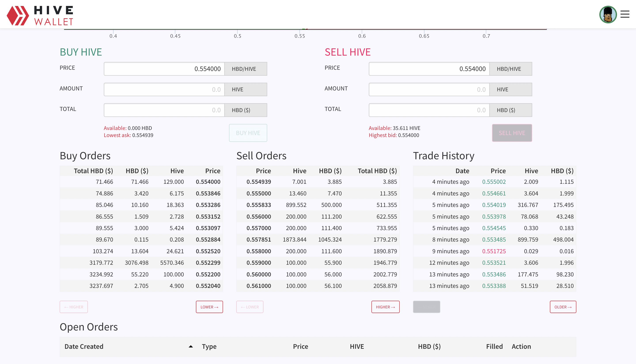Viewport: 636px width, 364px height.
Task: Click trade history price 0.553521
Action: (x=494, y=263)
